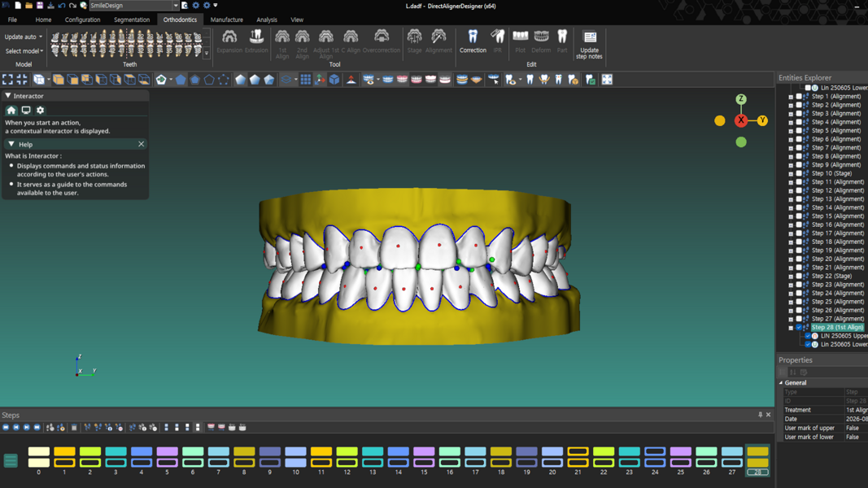Select step 14 upper color swatch

[x=398, y=451]
